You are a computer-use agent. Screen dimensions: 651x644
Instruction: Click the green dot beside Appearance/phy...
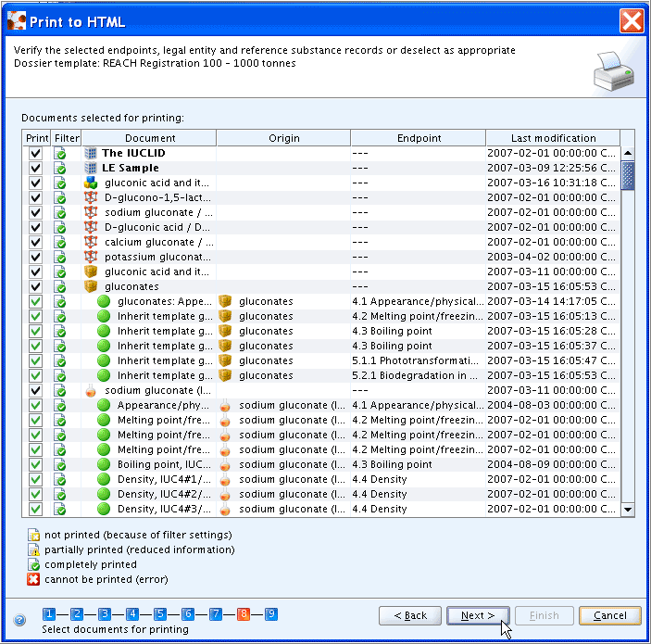coord(104,405)
